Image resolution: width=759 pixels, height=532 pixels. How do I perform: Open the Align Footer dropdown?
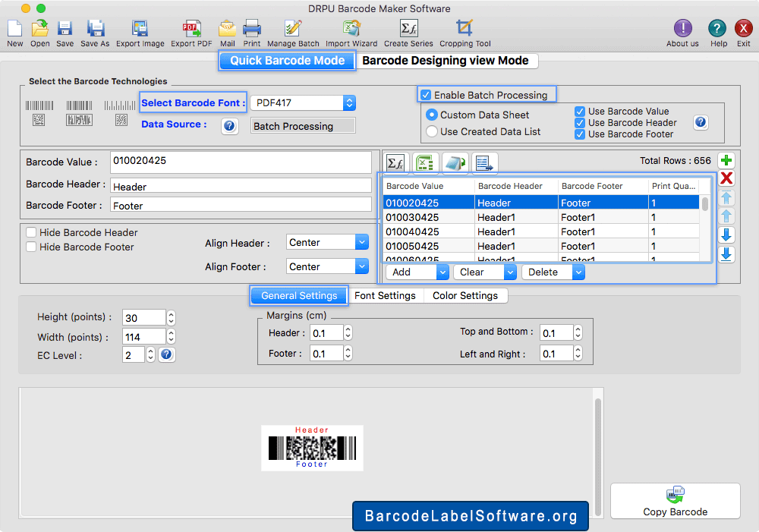327,266
